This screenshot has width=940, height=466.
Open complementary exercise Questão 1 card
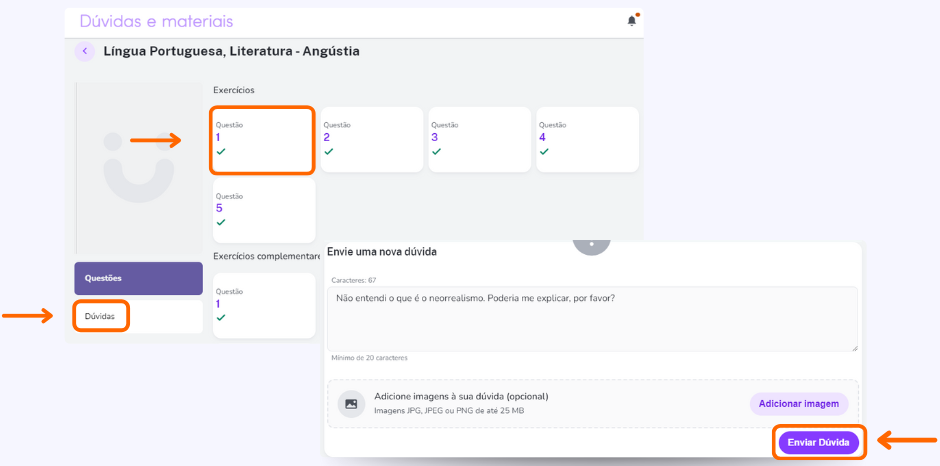pyautogui.click(x=264, y=305)
